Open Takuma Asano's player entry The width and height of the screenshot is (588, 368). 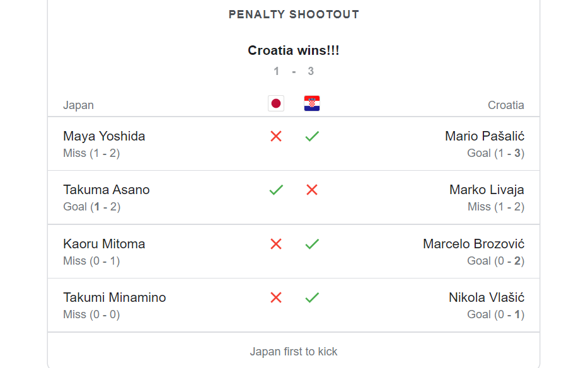107,190
